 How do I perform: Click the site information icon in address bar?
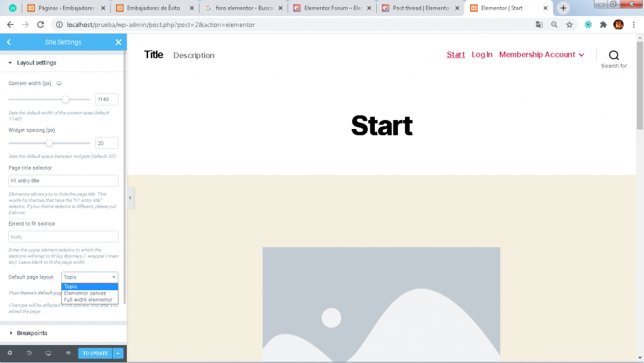click(59, 25)
